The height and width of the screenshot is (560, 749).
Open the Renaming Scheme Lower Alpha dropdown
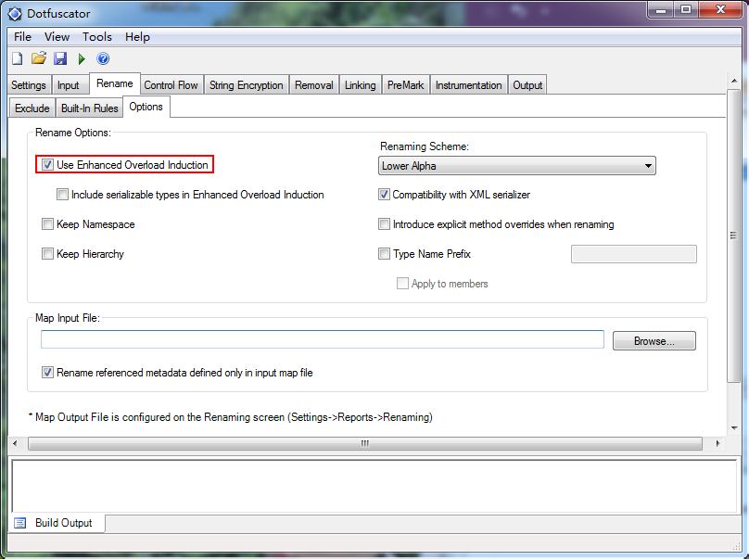click(x=517, y=166)
